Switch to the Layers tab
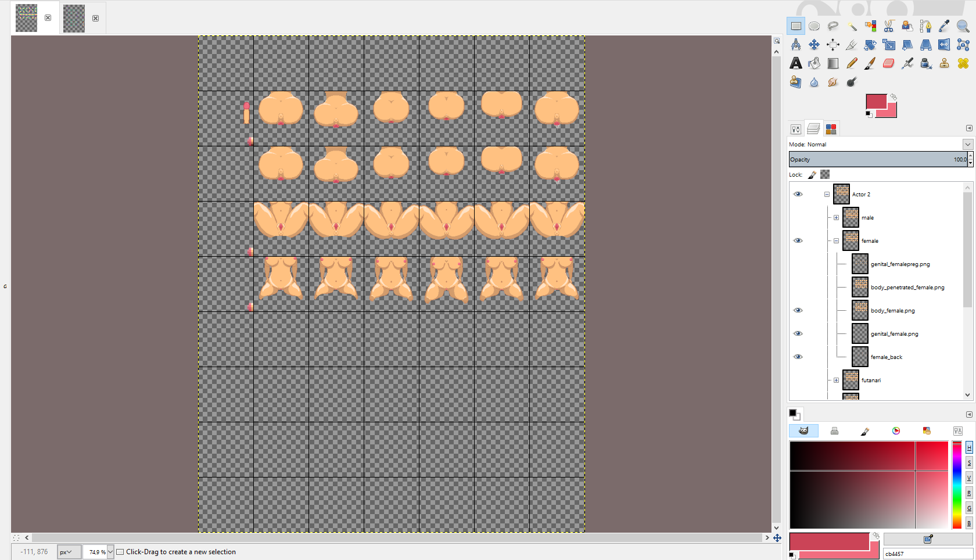Image resolution: width=976 pixels, height=560 pixels. point(813,128)
